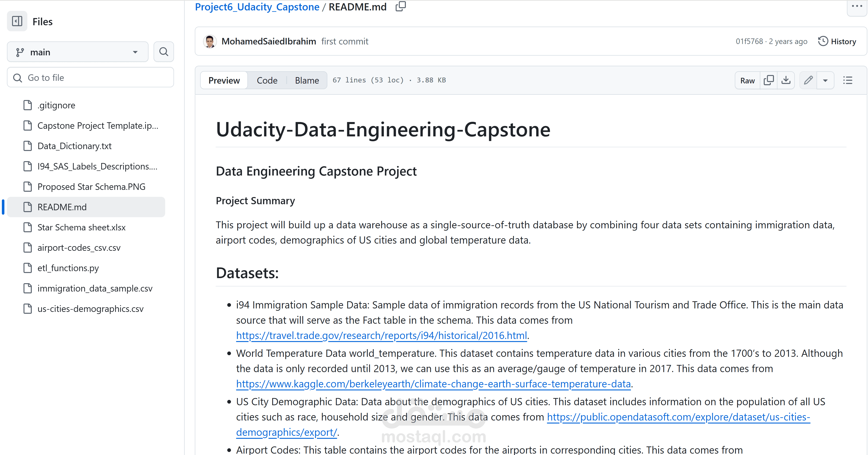Select README.md in file tree
Viewport: 868px width, 455px height.
[x=86, y=207]
